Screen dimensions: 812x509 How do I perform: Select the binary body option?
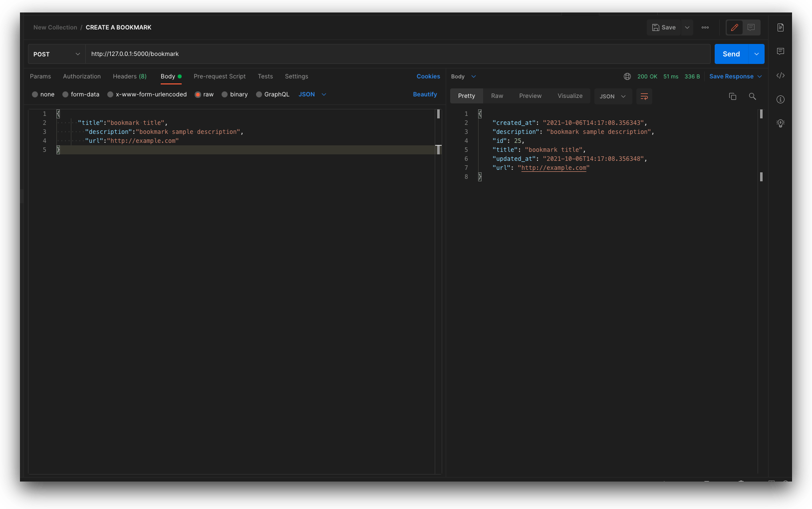(x=235, y=94)
